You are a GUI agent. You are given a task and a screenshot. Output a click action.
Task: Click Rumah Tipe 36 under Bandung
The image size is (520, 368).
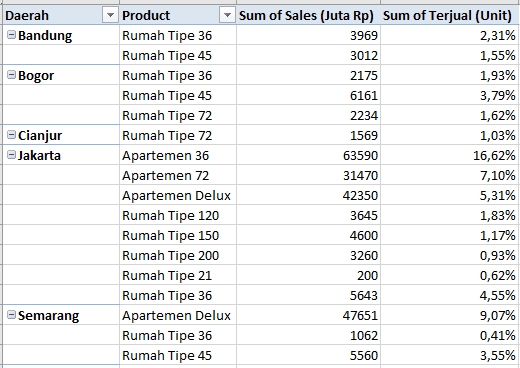(178, 35)
